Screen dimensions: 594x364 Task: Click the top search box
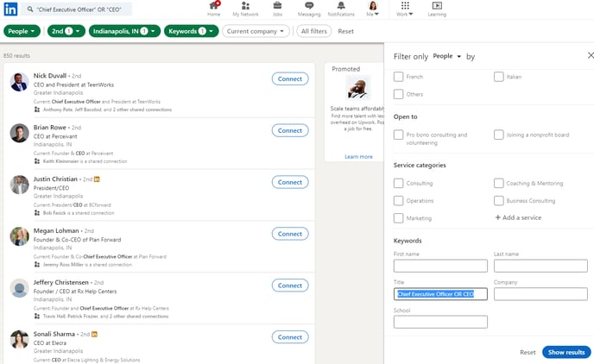tap(79, 9)
